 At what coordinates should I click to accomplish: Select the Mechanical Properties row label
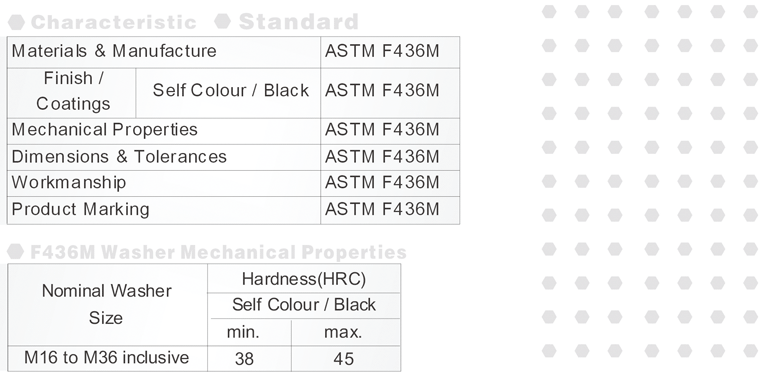coord(104,130)
